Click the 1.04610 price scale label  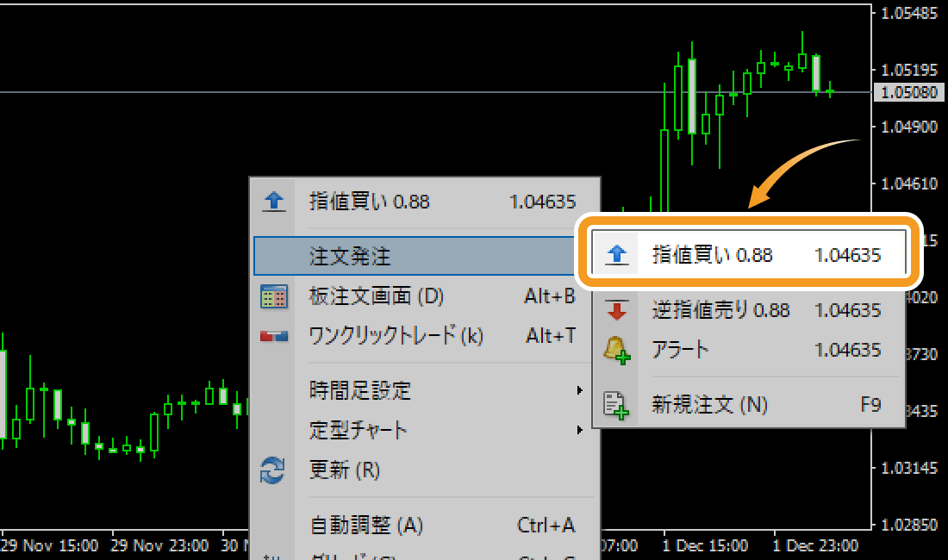(909, 184)
